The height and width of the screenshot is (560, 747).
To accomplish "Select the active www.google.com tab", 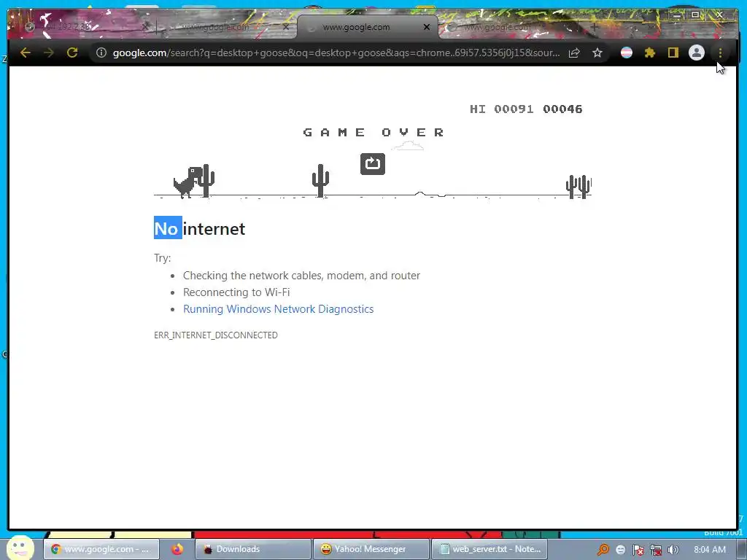I will tap(367, 27).
